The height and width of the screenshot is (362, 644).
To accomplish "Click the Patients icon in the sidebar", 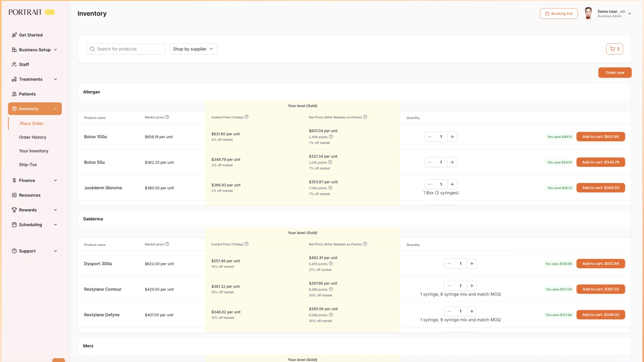I will 14,94.
